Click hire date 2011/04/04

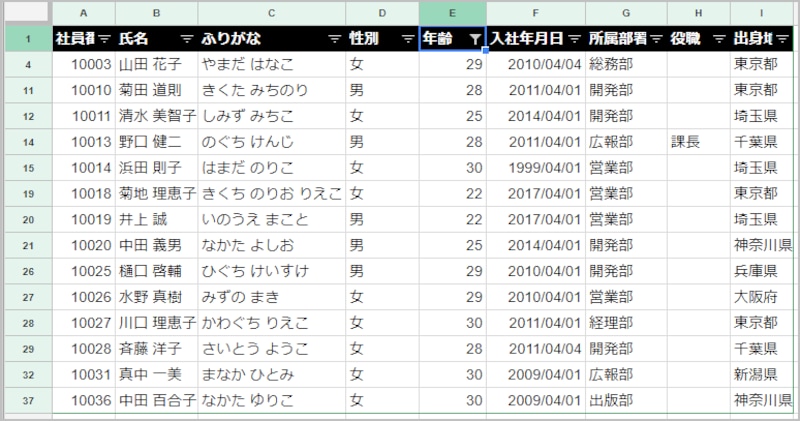pos(536,349)
